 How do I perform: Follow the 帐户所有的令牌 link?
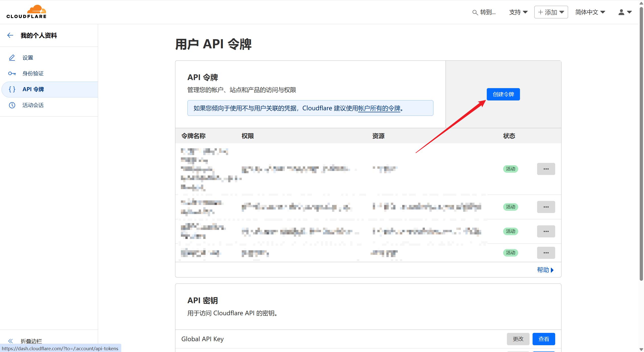tap(379, 108)
